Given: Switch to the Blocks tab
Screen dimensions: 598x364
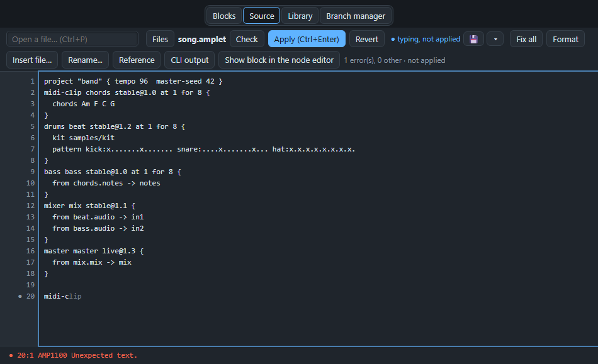Looking at the screenshot, I should (224, 16).
